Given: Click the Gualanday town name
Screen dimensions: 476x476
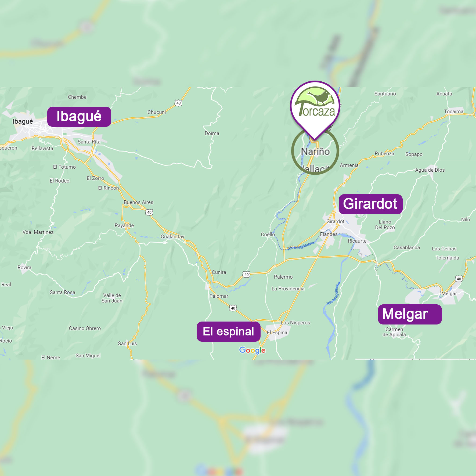Looking at the screenshot, I should [x=172, y=236].
